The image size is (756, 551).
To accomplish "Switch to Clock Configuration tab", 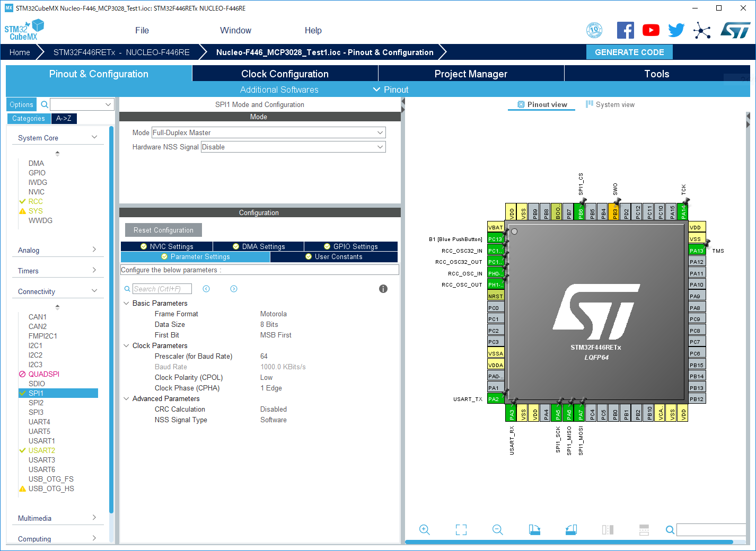I will pos(285,74).
